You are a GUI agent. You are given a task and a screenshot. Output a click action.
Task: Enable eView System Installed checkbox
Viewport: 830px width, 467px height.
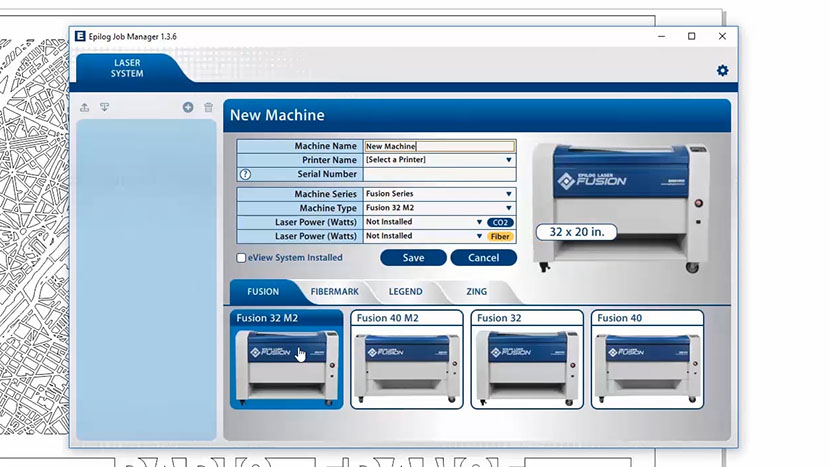coord(241,258)
